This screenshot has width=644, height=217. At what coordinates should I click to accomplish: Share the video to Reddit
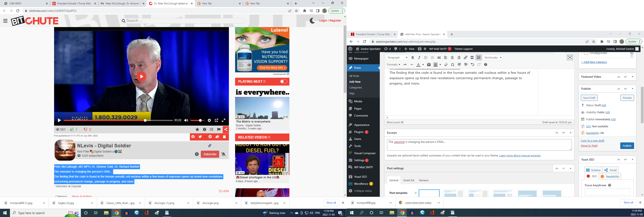click(x=210, y=137)
